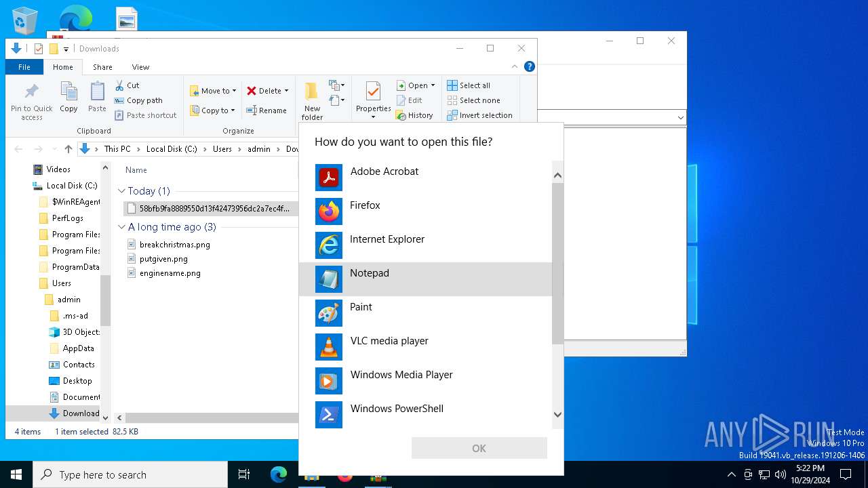The height and width of the screenshot is (488, 868).
Task: Confirm the selection with the OK button
Action: pos(479,448)
